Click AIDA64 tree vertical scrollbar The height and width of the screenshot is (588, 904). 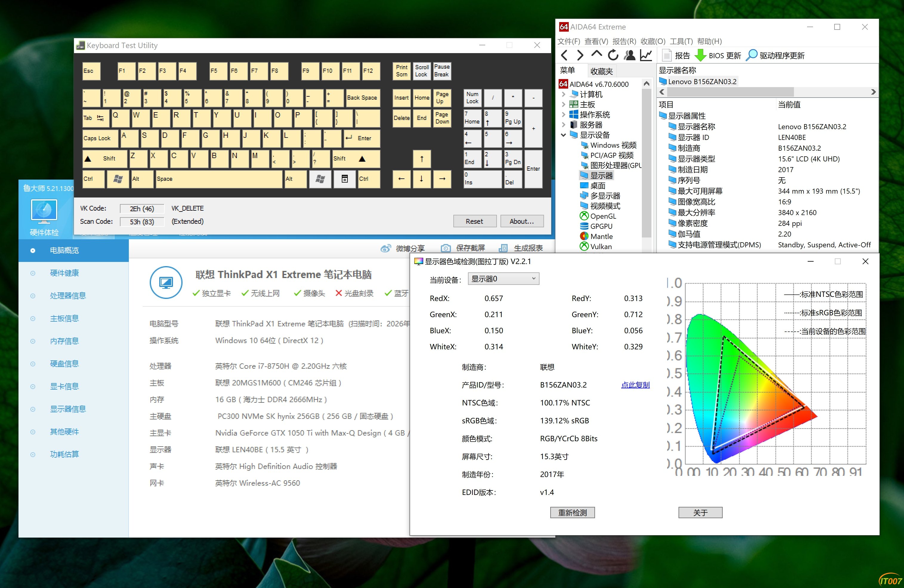646,163
